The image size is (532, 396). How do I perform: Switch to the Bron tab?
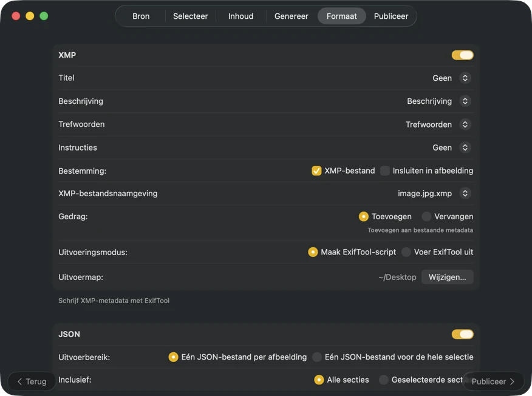pyautogui.click(x=140, y=16)
